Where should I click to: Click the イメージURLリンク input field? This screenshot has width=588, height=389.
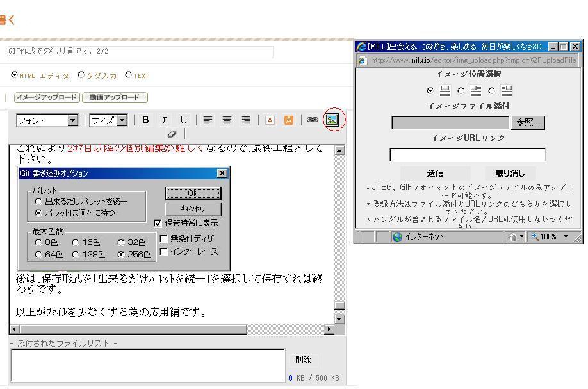468,155
